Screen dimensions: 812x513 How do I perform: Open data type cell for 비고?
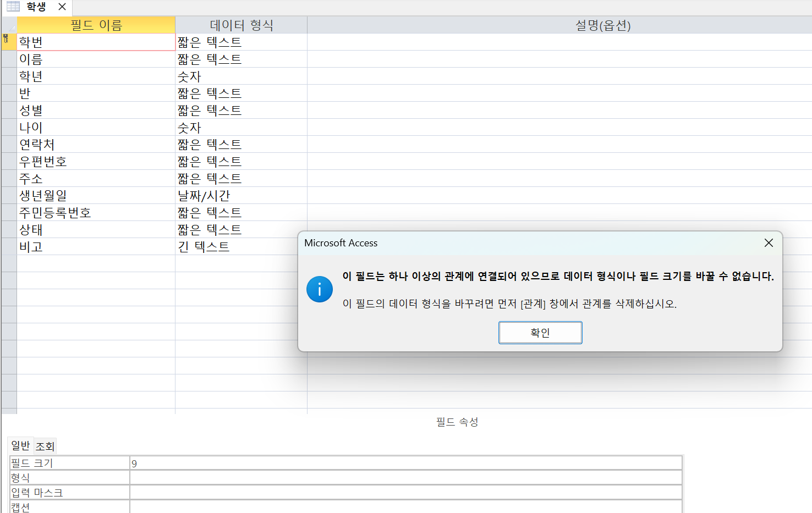click(x=240, y=247)
